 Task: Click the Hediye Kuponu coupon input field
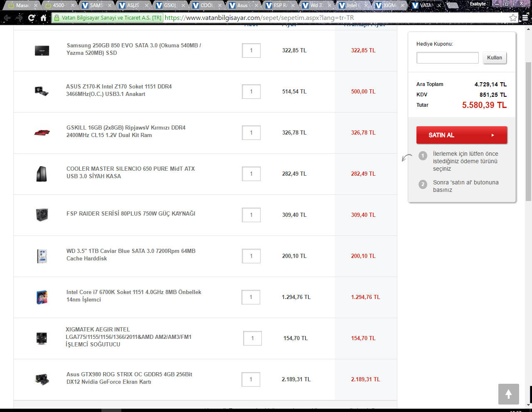coord(448,58)
